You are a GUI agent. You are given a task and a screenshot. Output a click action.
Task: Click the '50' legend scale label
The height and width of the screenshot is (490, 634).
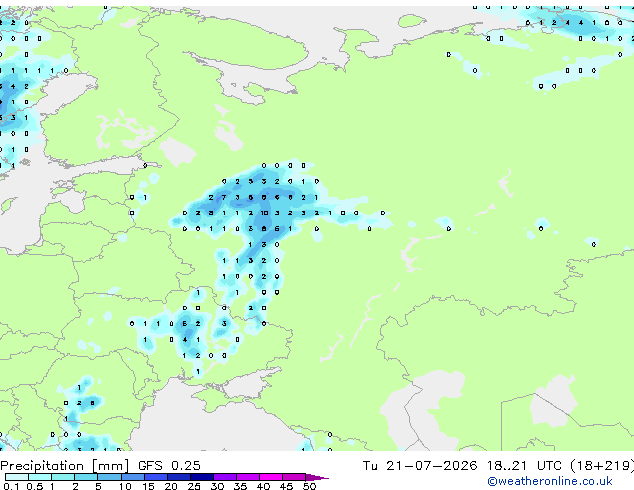point(309,486)
